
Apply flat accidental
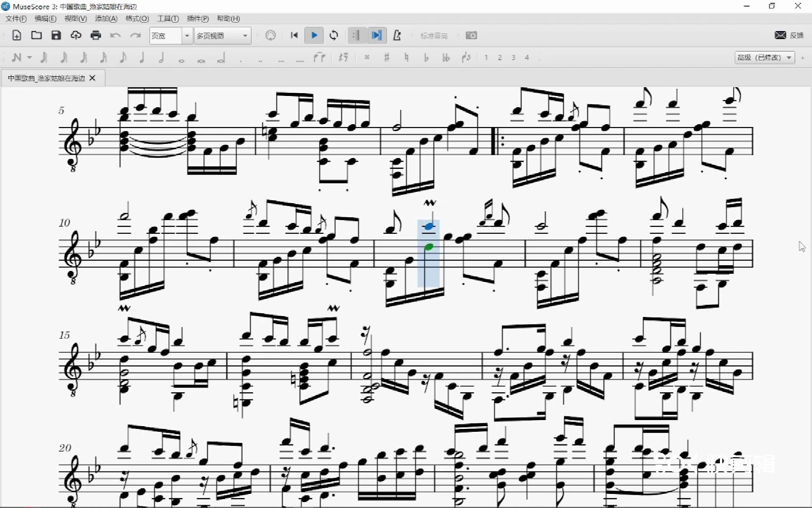pyautogui.click(x=426, y=57)
